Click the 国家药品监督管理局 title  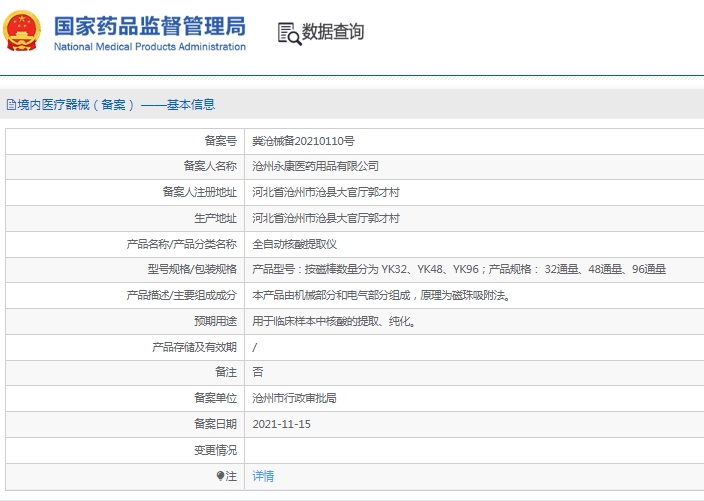pyautogui.click(x=150, y=26)
